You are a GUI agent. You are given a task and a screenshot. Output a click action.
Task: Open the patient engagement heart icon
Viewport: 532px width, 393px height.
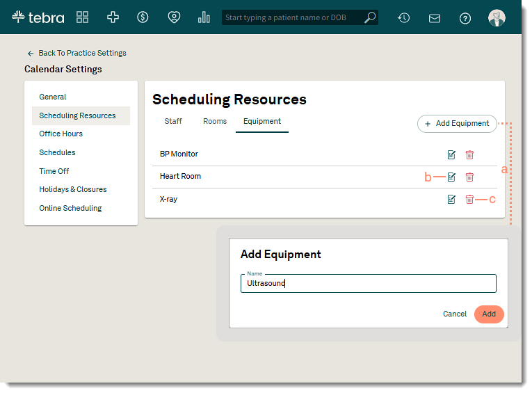tap(174, 17)
